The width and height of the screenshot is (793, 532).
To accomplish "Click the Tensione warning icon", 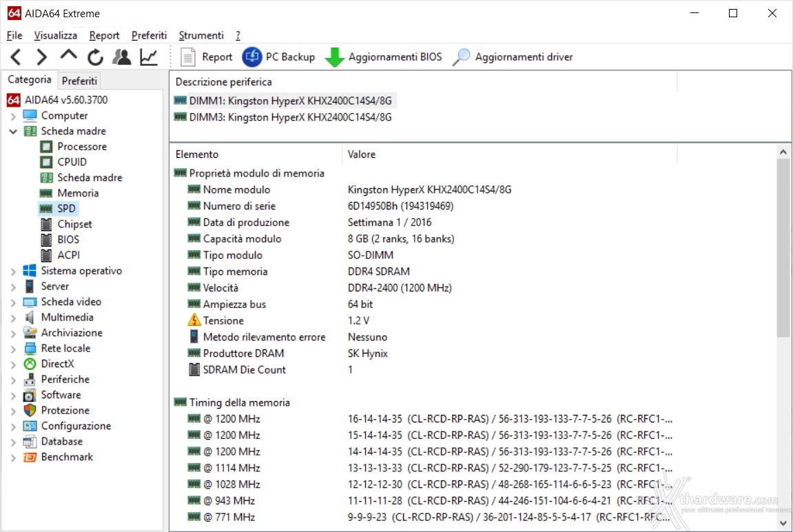I will (194, 320).
